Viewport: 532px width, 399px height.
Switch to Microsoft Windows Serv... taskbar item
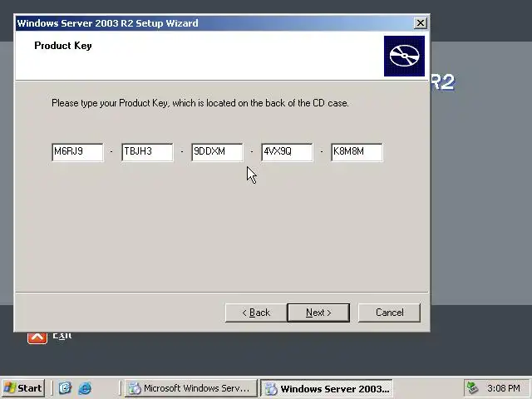click(190, 388)
